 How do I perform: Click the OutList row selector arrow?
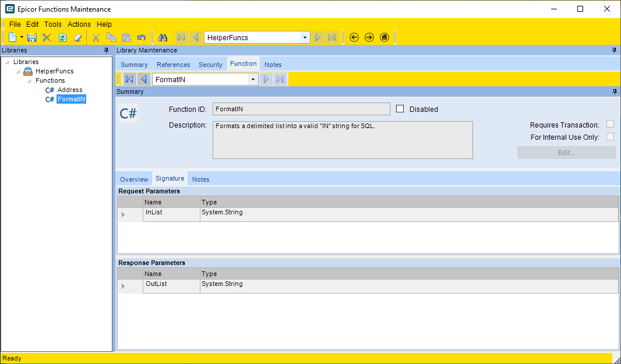coord(123,286)
